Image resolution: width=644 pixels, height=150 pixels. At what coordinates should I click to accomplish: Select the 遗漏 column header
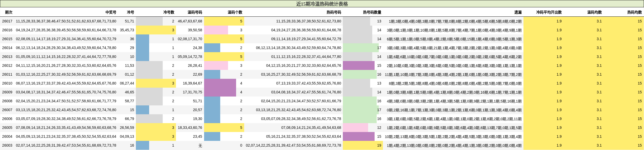pos(518,12)
